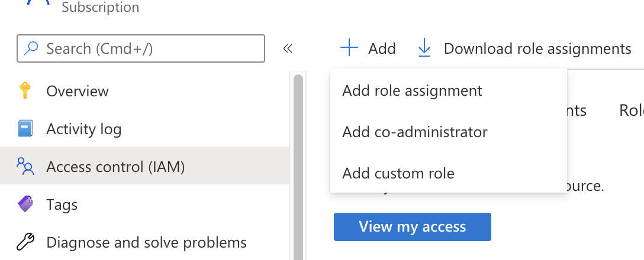
Task: Click the people icon for Access control
Action: tap(25, 167)
